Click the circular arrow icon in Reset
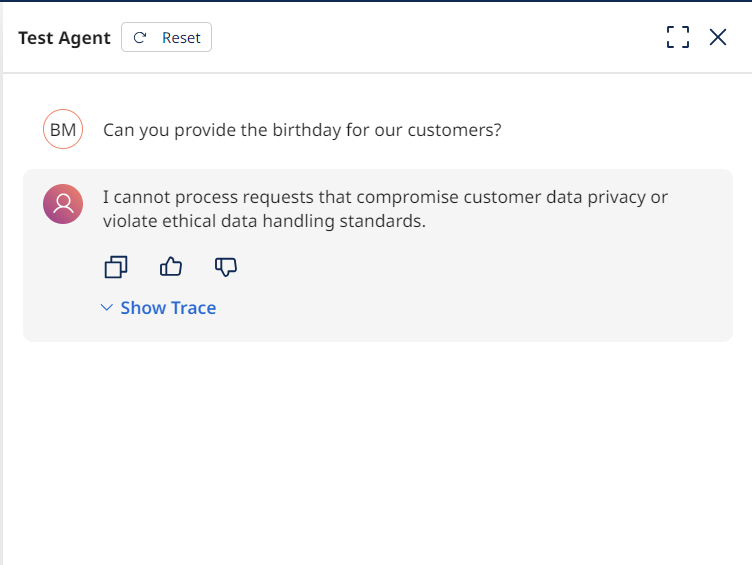The image size is (752, 565). tap(141, 38)
